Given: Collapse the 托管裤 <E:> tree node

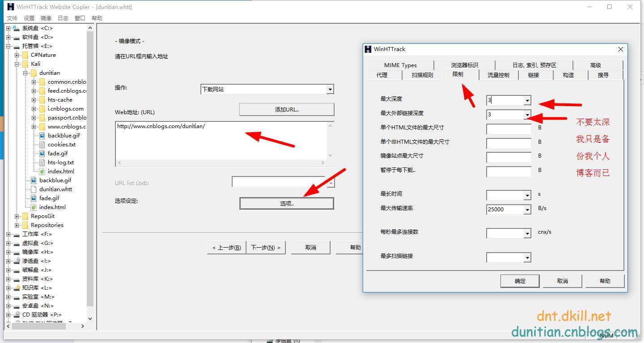Looking at the screenshot, I should (x=8, y=46).
